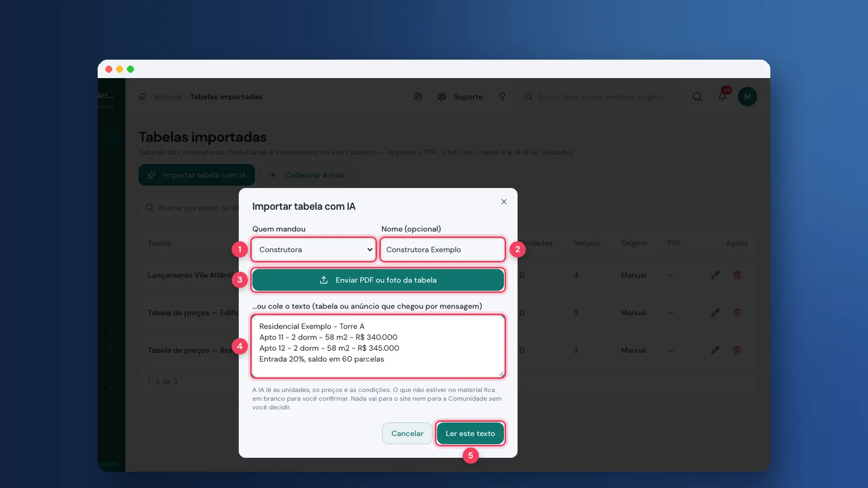Viewport: 868px width, 488px height.
Task: Click the Nome (opcional) input field
Action: [443, 249]
